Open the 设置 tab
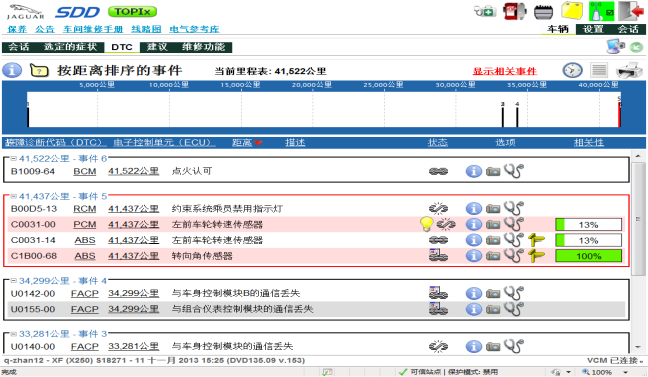The height and width of the screenshot is (377, 648). tap(593, 29)
